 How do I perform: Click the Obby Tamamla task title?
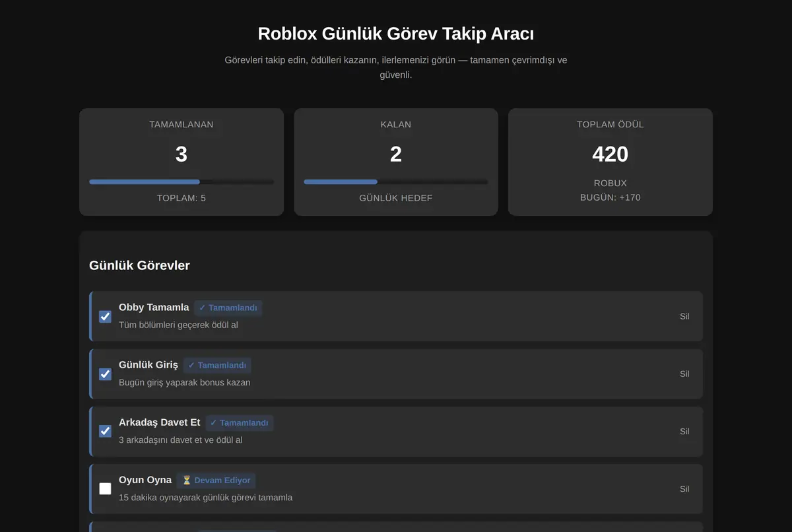tap(154, 308)
